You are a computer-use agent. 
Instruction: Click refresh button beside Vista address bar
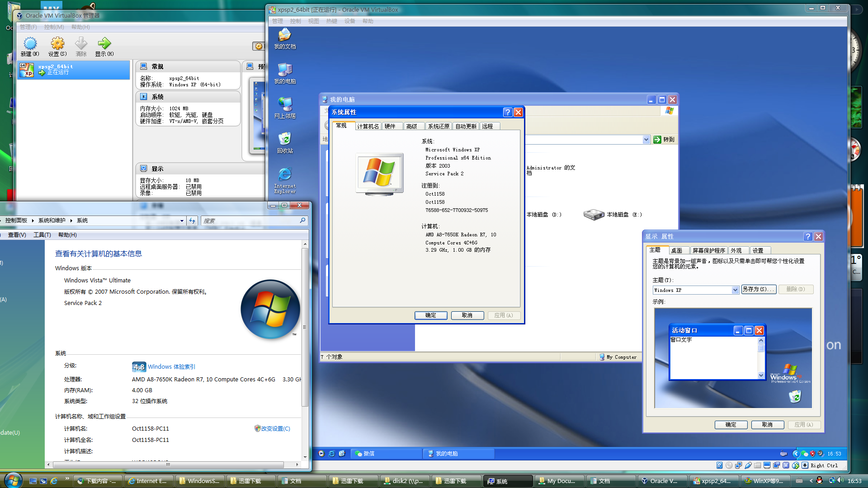(x=193, y=221)
